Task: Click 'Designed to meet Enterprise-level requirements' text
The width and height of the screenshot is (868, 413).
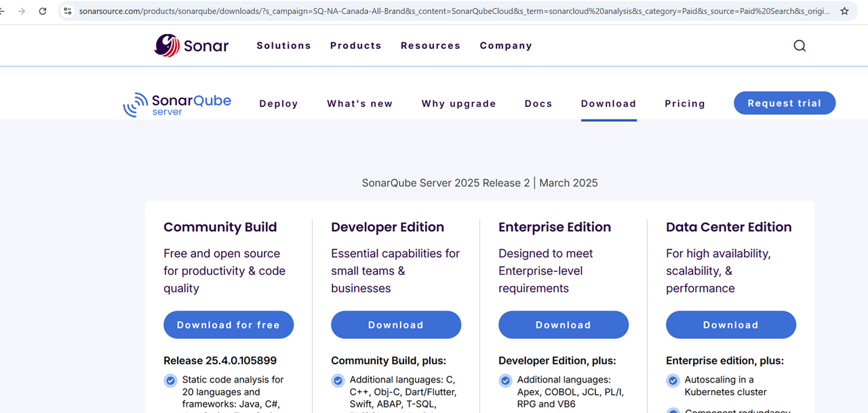Action: tap(546, 271)
